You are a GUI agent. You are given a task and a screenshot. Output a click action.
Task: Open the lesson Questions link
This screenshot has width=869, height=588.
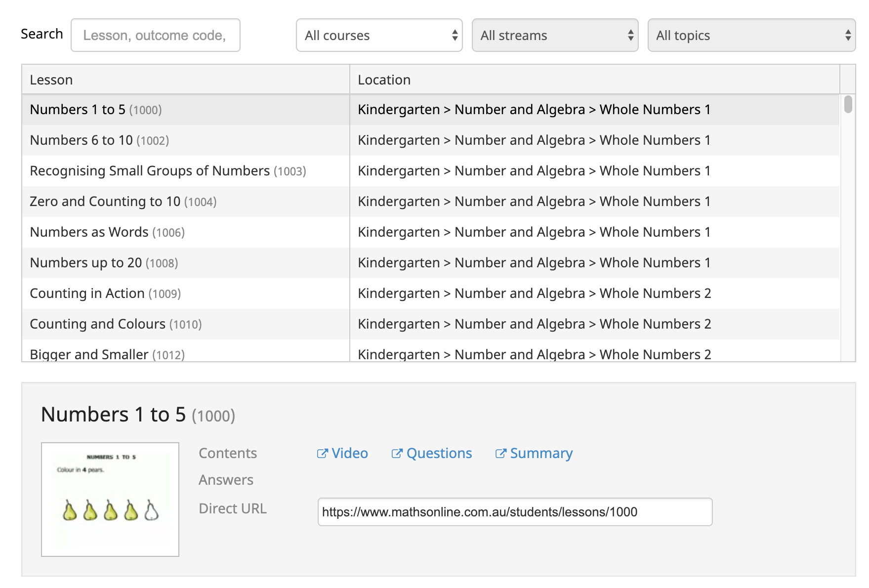click(438, 453)
